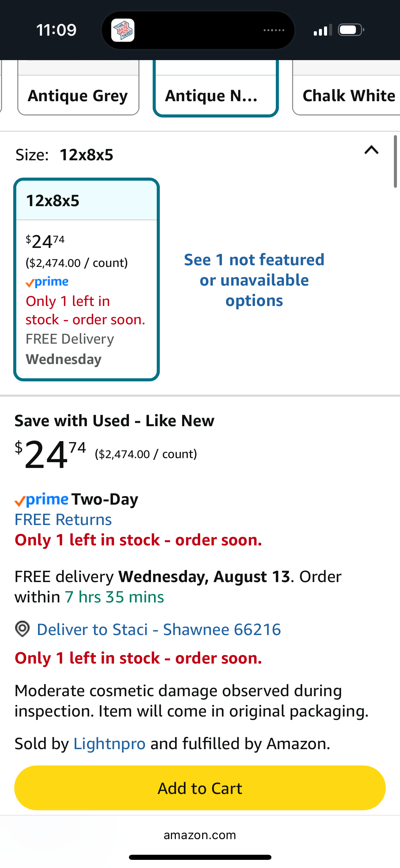Tap the Add to Cart button
The image size is (400, 868).
pos(200,788)
